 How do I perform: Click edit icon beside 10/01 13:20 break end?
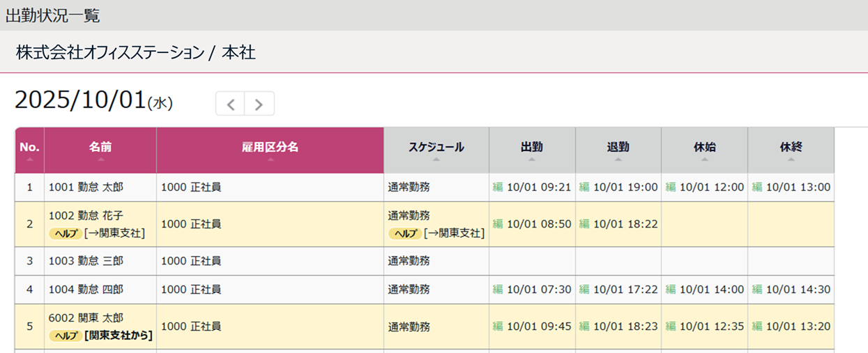tap(757, 327)
